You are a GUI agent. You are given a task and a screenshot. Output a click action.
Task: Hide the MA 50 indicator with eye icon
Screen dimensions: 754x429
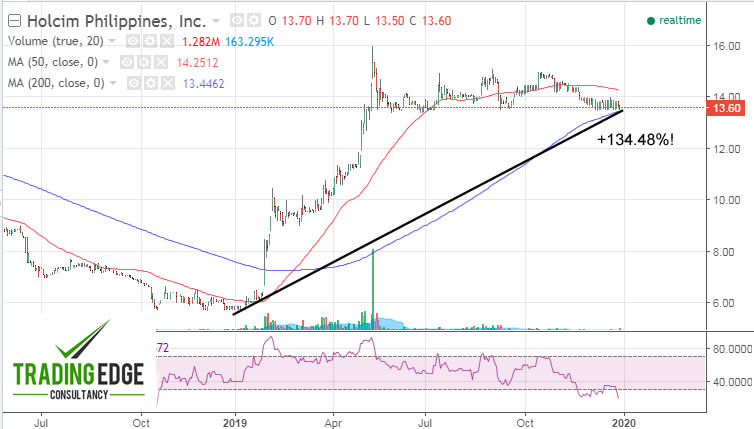tap(127, 63)
